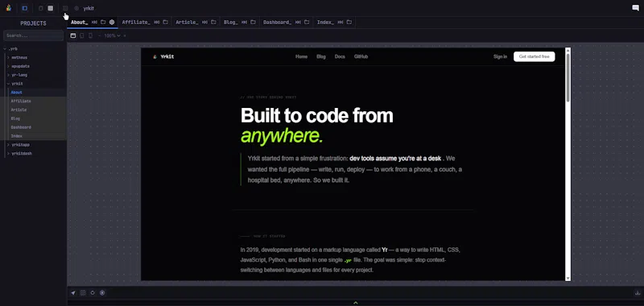644x306 pixels.
Task: Toggle the grid icon in bottom toolbar
Action: pos(83,293)
